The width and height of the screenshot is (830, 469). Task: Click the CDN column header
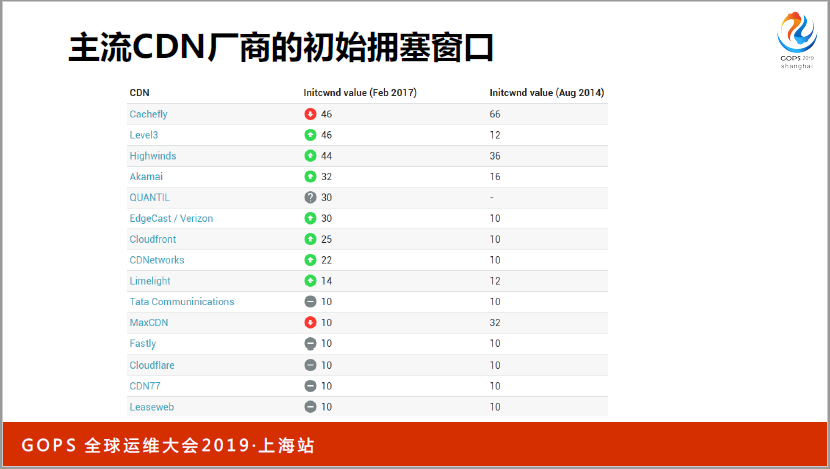click(139, 93)
